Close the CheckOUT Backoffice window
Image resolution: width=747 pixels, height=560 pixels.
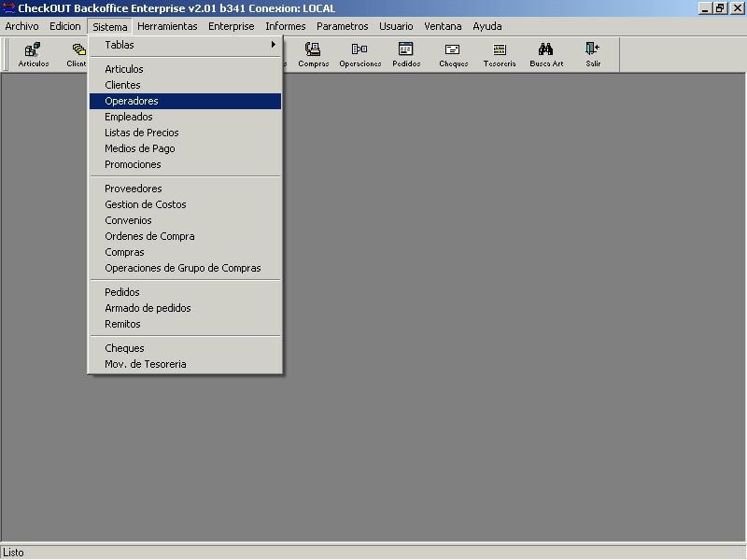tap(737, 8)
